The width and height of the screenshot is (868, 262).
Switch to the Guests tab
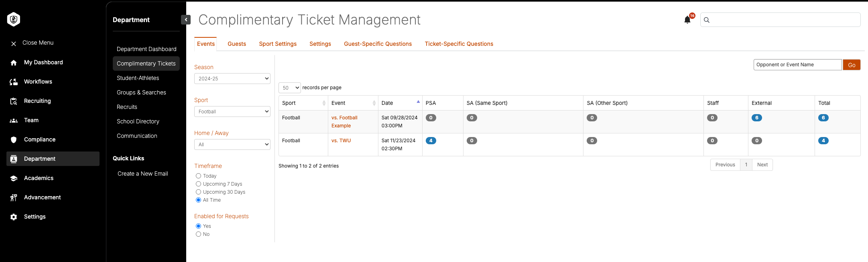tap(237, 44)
